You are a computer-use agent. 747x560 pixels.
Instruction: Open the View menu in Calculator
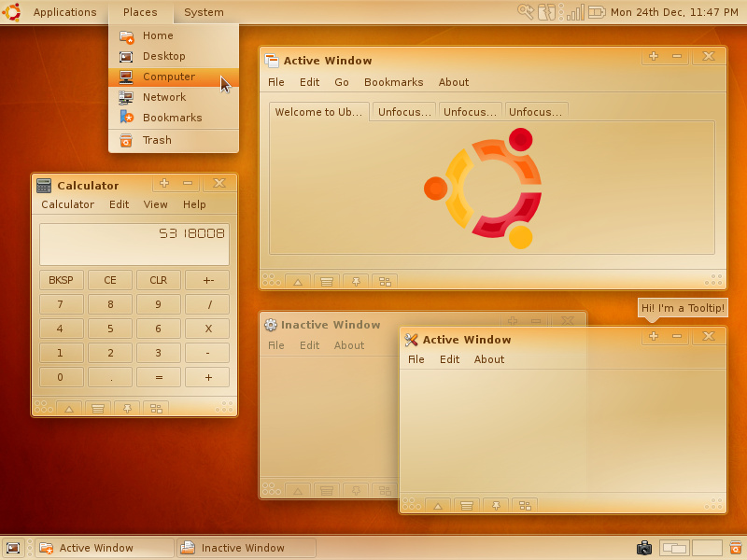click(x=156, y=204)
